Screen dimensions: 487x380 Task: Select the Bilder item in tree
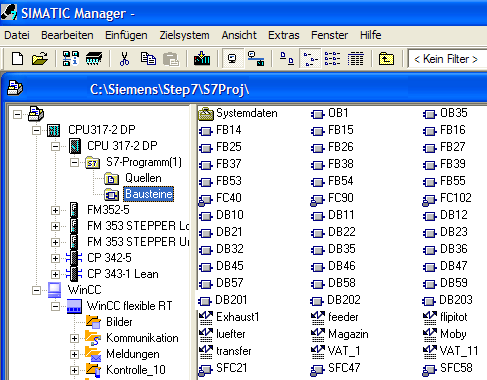[x=119, y=322]
